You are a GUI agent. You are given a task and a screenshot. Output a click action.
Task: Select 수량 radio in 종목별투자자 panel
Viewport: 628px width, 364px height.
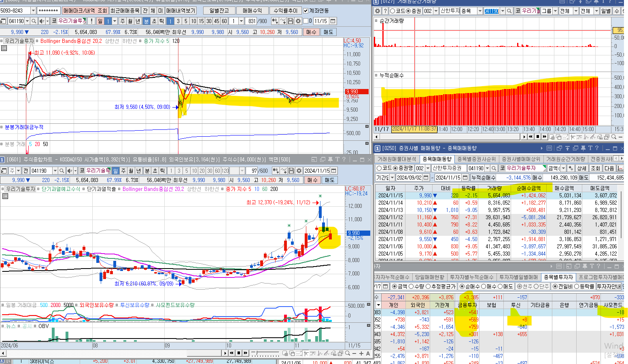411,287
